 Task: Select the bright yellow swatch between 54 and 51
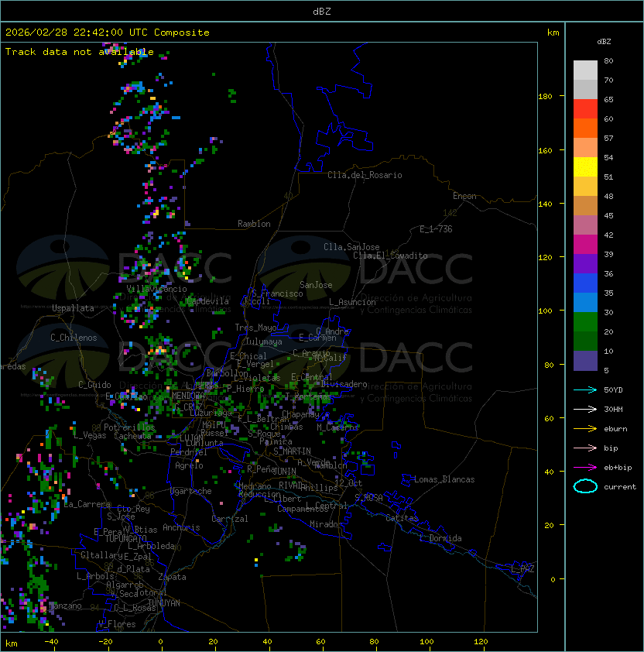tap(585, 167)
